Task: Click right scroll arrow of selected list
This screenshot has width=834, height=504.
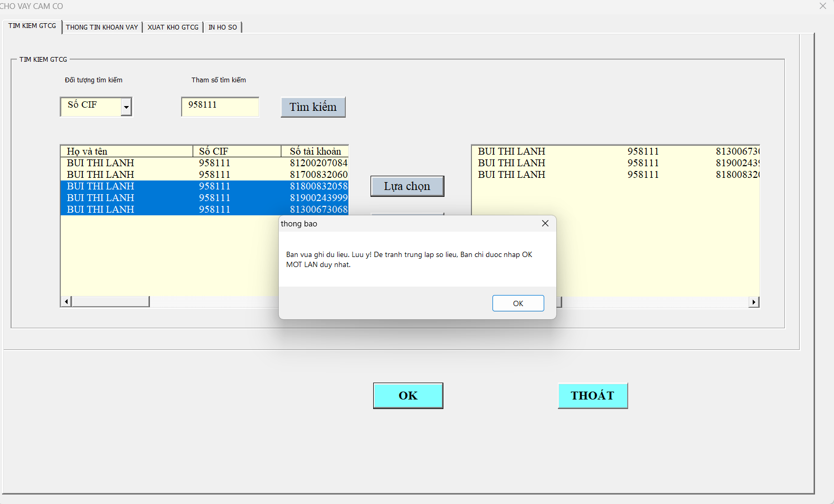Action: click(x=754, y=302)
